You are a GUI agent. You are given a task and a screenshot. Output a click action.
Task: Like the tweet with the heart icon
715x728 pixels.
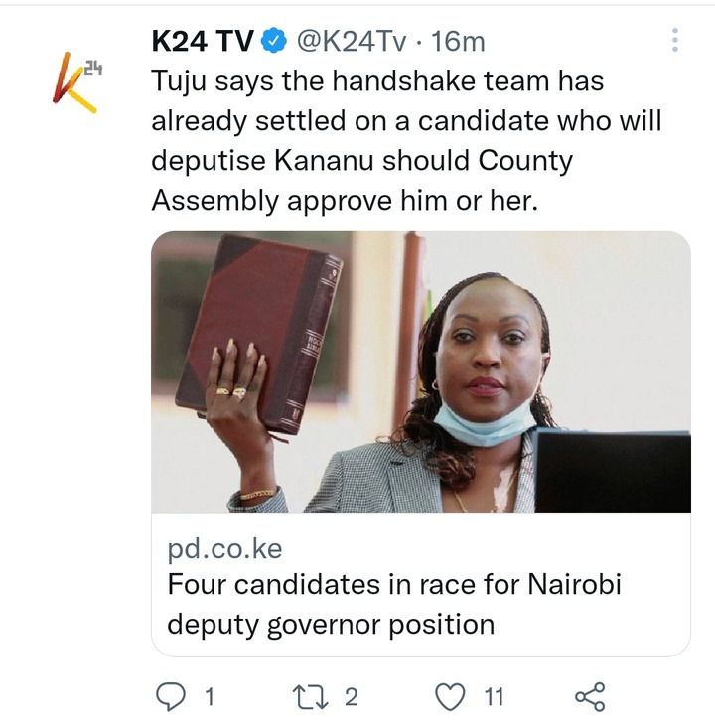coord(450,697)
